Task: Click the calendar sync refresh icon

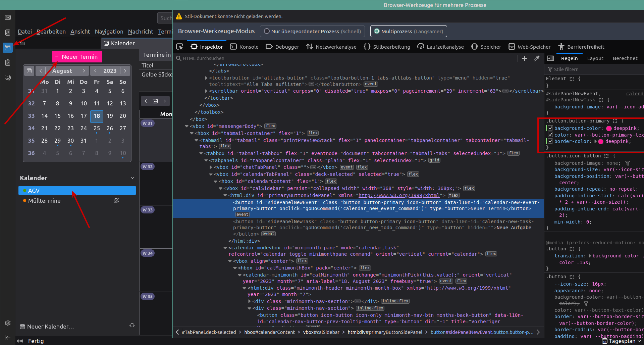Action: pyautogui.click(x=132, y=325)
